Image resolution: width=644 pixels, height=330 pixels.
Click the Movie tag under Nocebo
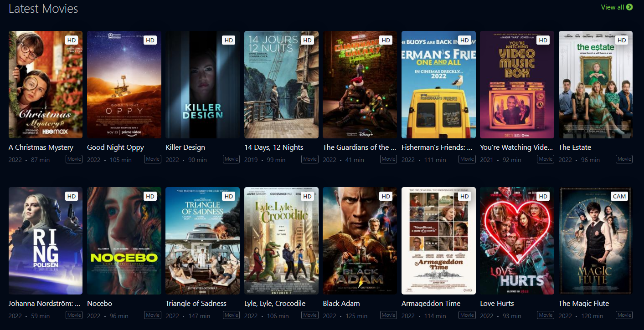coord(153,315)
